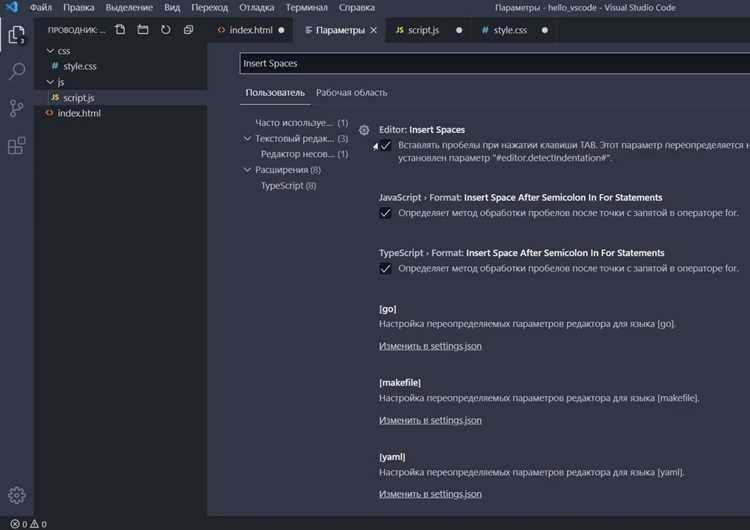The width and height of the screenshot is (750, 530).
Task: Click the New File icon in Explorer
Action: click(x=120, y=30)
